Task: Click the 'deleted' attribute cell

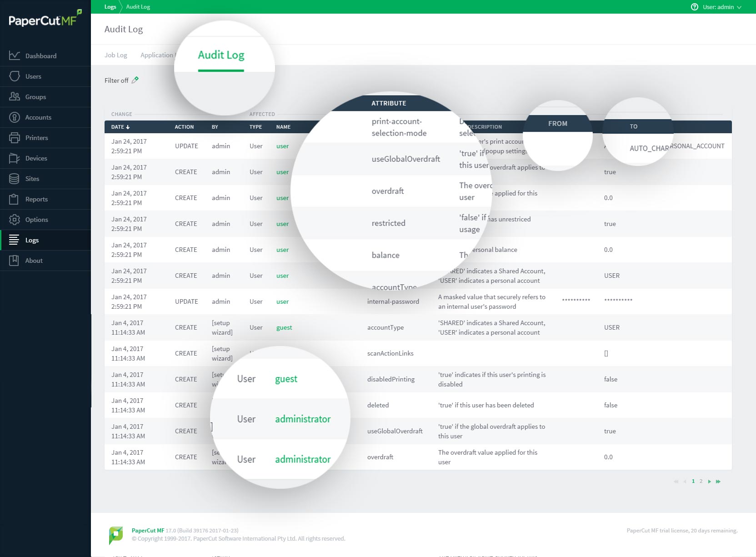Action: tap(378, 405)
